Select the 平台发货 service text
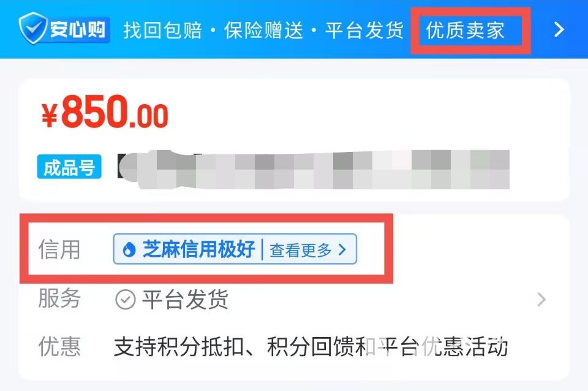 point(185,300)
